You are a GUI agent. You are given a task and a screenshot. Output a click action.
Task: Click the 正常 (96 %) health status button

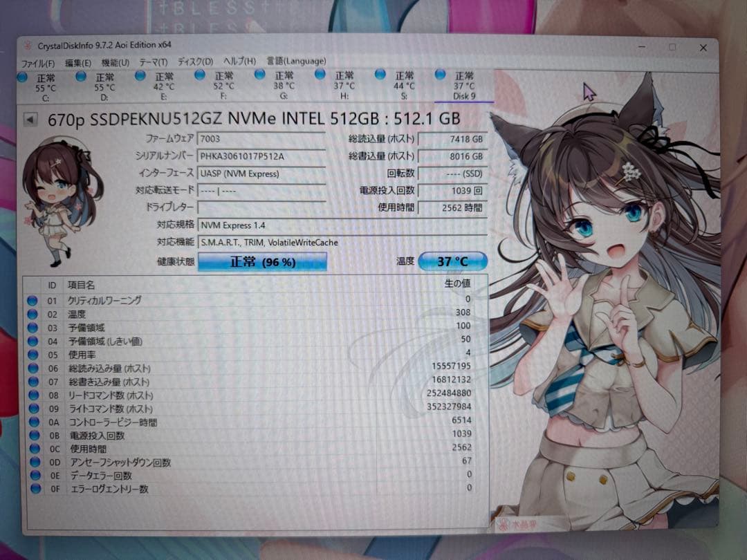[x=263, y=262]
